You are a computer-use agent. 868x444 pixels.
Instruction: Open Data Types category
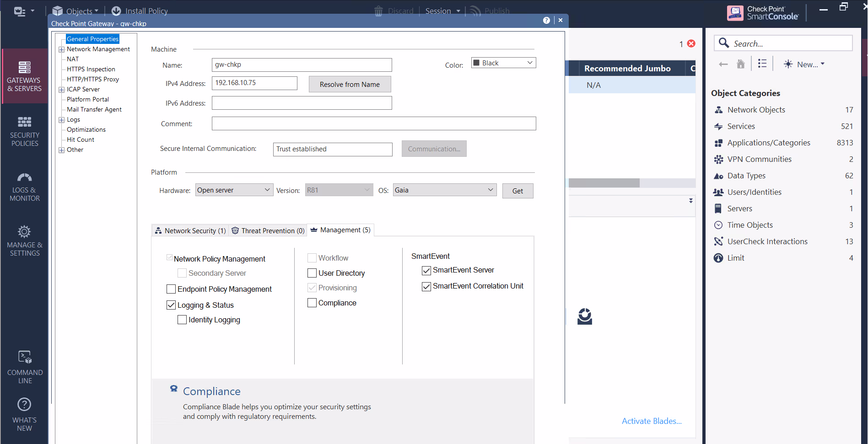click(x=783, y=176)
